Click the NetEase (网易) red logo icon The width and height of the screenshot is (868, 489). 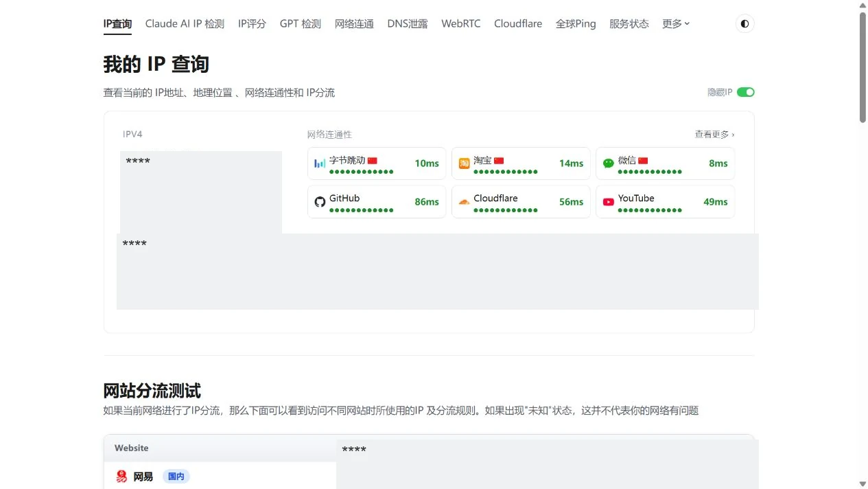[x=121, y=477]
